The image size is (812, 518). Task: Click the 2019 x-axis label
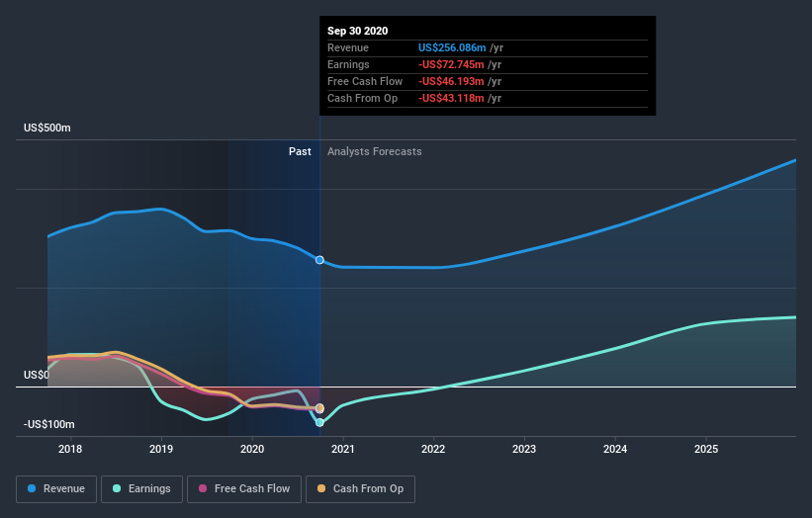(161, 449)
